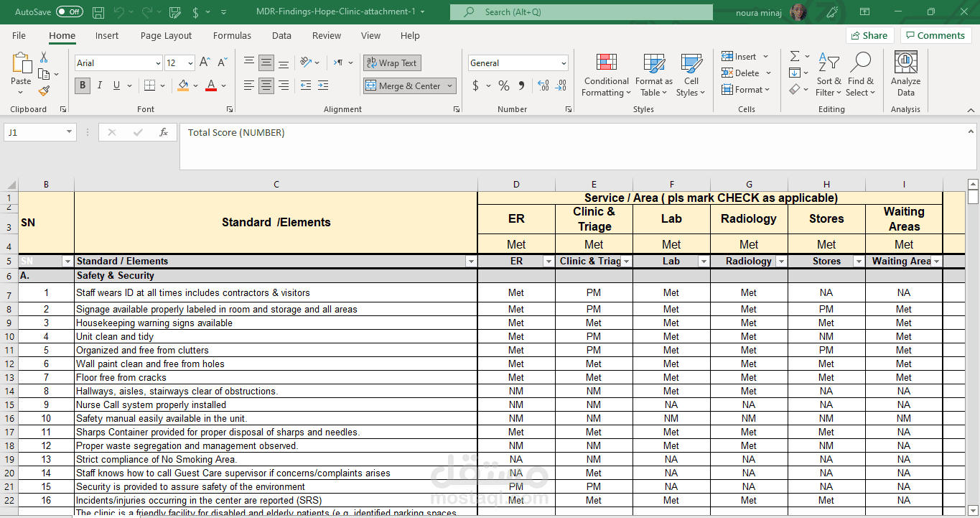Expand the font name Arial dropdown
980x518 pixels.
(x=158, y=63)
